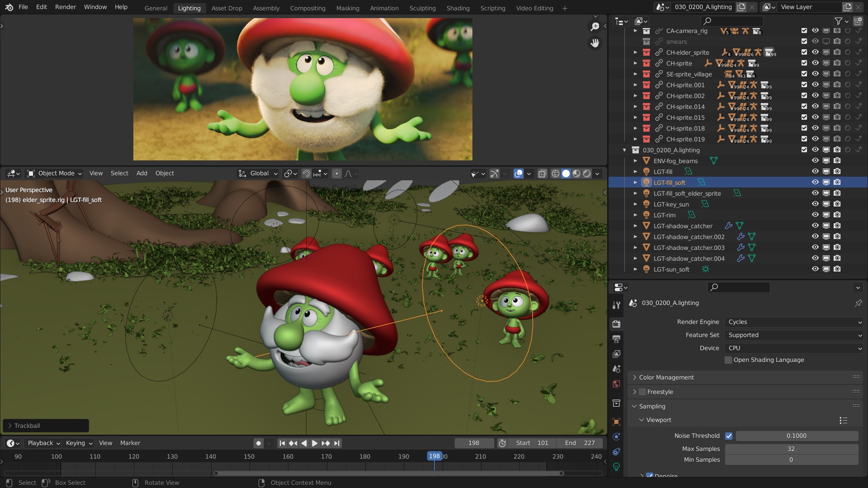Select the Lighting workspace tab
Screen dimensions: 868x488
pos(189,8)
